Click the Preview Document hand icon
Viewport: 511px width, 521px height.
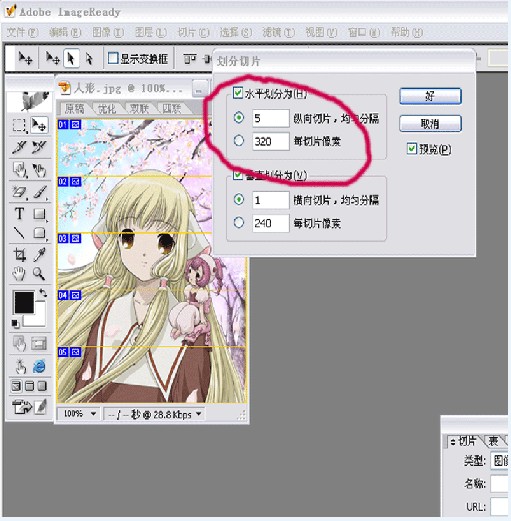pyautogui.click(x=20, y=366)
